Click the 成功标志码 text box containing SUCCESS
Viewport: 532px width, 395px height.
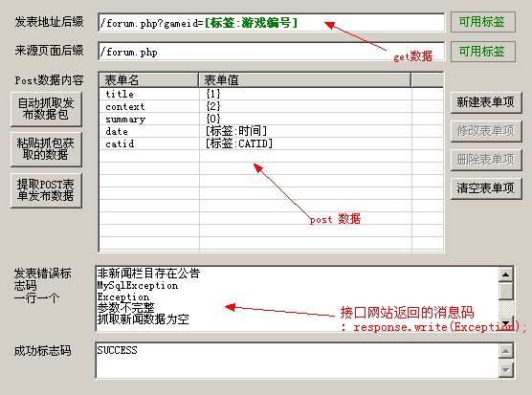pos(297,360)
